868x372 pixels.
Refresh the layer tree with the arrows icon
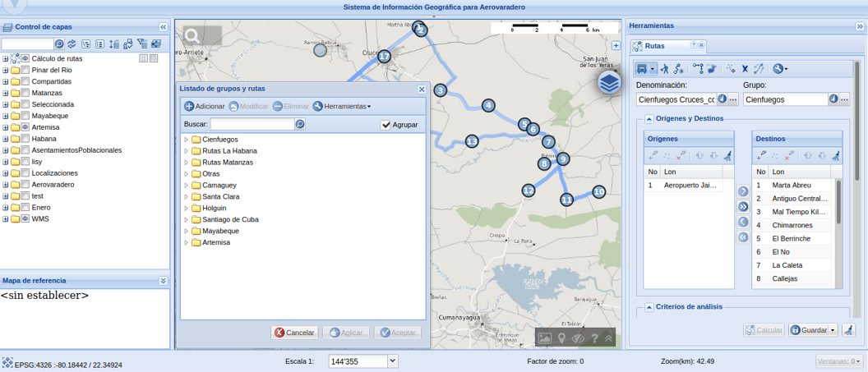72,44
